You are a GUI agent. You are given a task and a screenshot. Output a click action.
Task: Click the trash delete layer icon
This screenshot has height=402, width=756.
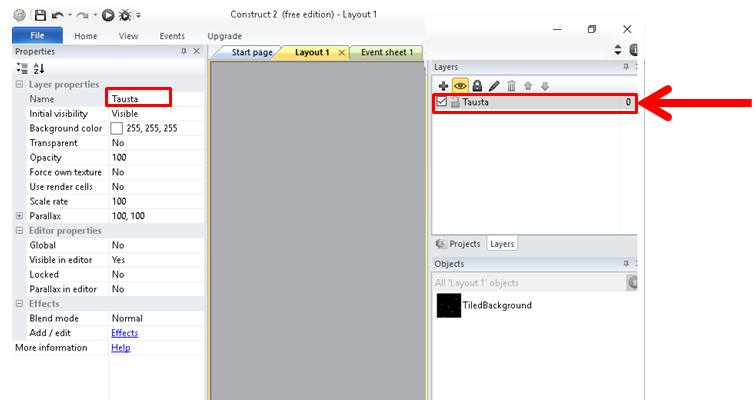pos(511,86)
